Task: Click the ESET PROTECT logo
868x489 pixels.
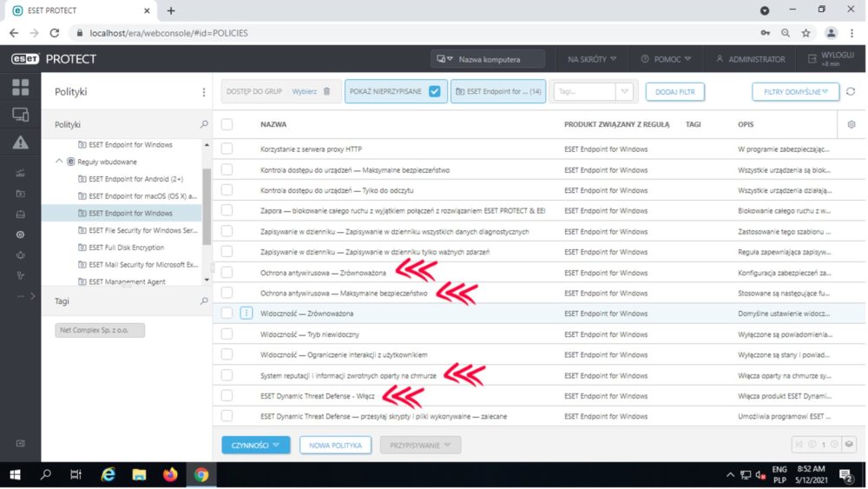Action: click(x=54, y=59)
